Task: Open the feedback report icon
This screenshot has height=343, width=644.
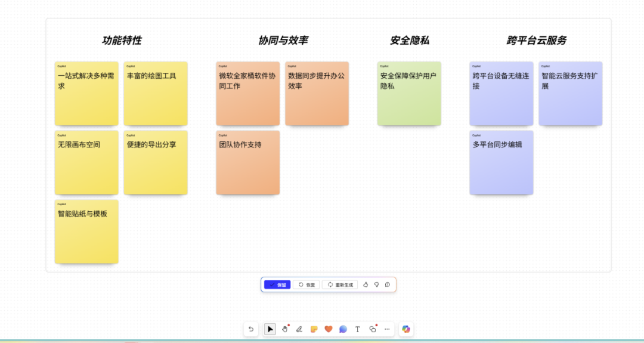Action: pos(387,285)
